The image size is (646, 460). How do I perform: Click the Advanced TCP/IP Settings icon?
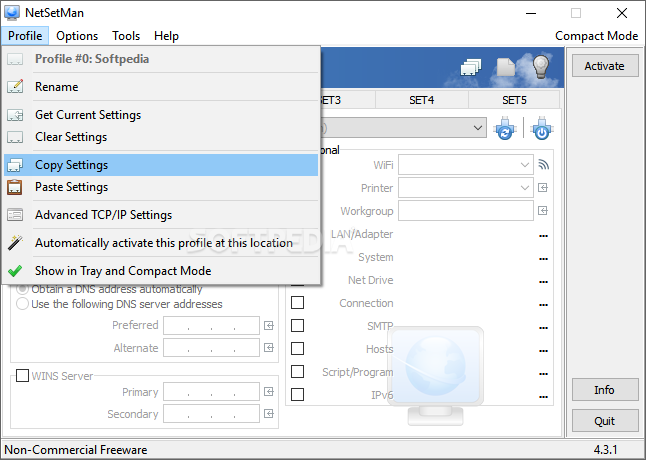15,215
